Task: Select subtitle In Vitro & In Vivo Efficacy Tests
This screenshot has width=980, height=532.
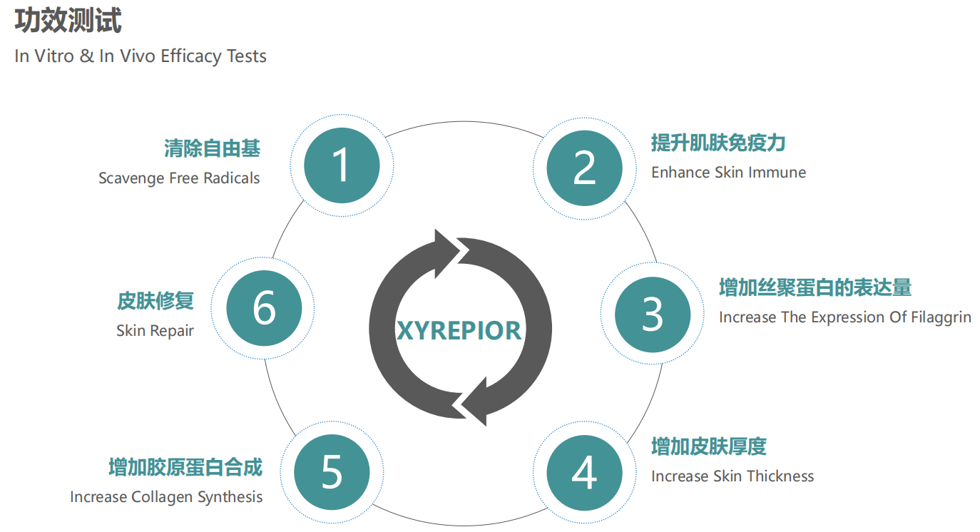Action: [x=141, y=56]
